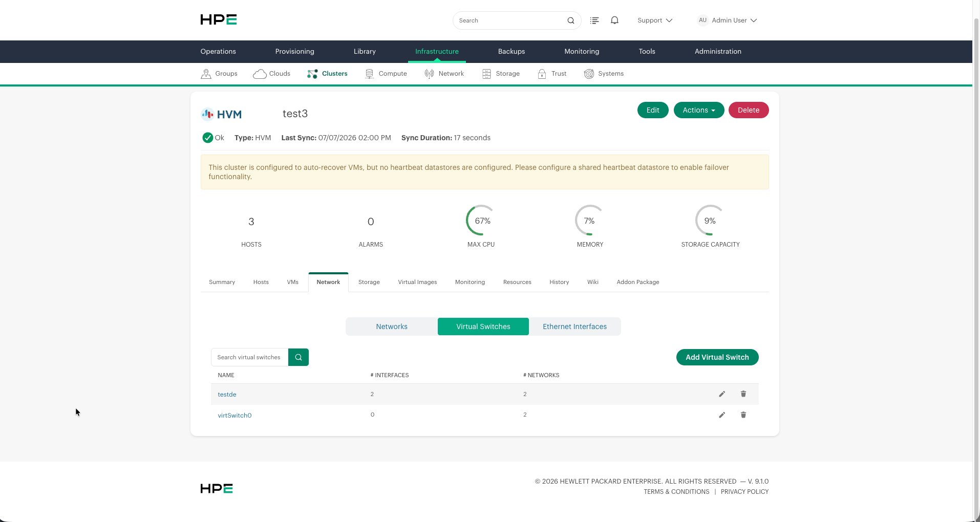Click the Add Virtual Switch button
Viewport: 980px width, 522px height.
tap(717, 357)
